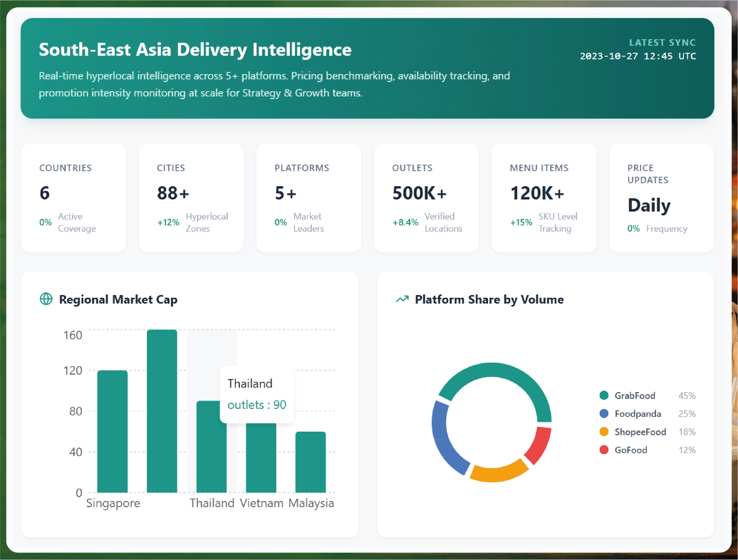Click the tallest unlabeled bar in the chart
The height and width of the screenshot is (560, 738).
[x=162, y=411]
